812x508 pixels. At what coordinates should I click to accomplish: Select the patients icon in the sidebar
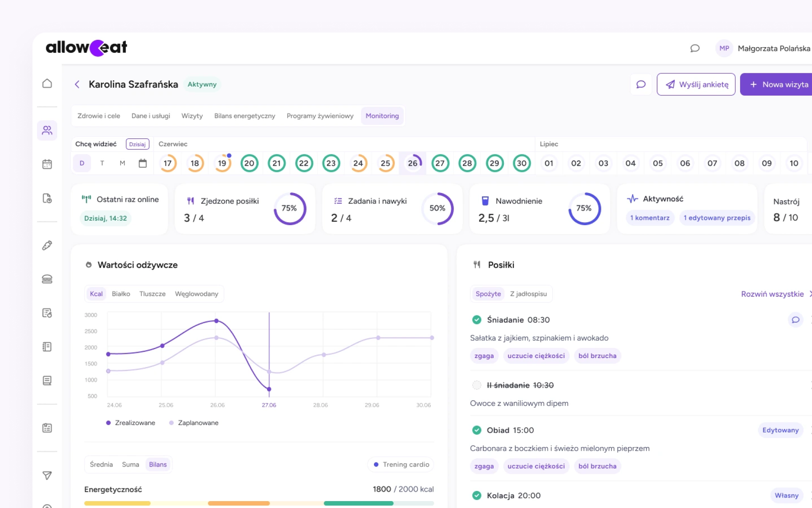pyautogui.click(x=47, y=130)
